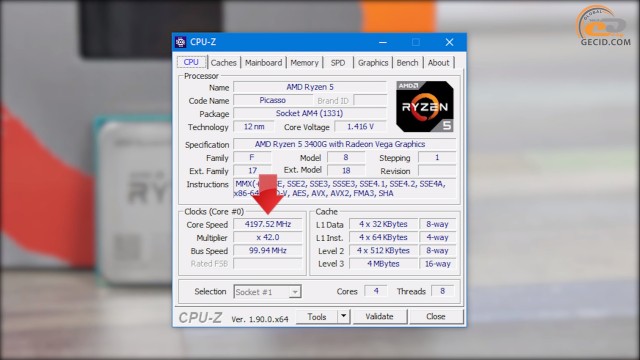Image resolution: width=640 pixels, height=360 pixels.
Task: Click the L1 Data 8-way field
Action: point(437,224)
